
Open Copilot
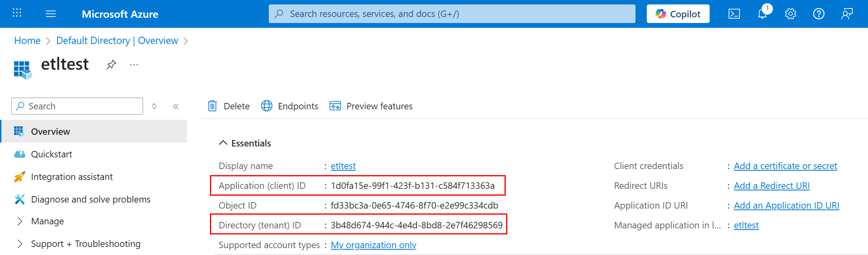click(x=678, y=14)
